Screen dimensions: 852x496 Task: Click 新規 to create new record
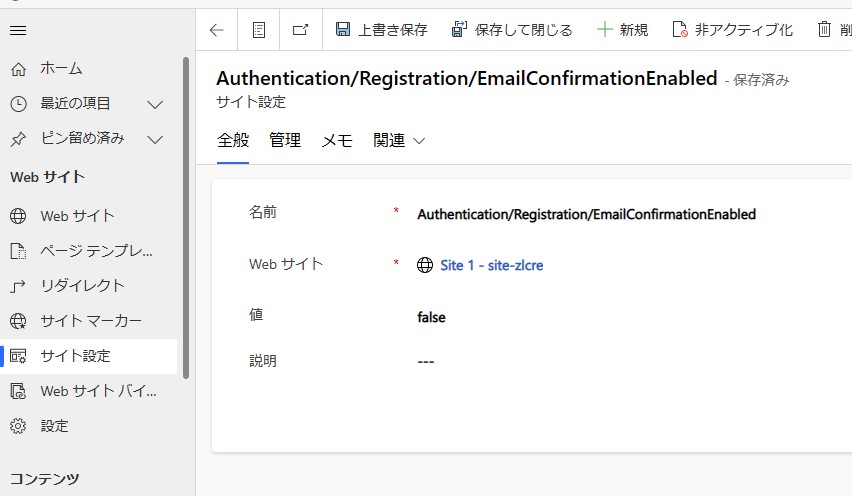(x=622, y=30)
